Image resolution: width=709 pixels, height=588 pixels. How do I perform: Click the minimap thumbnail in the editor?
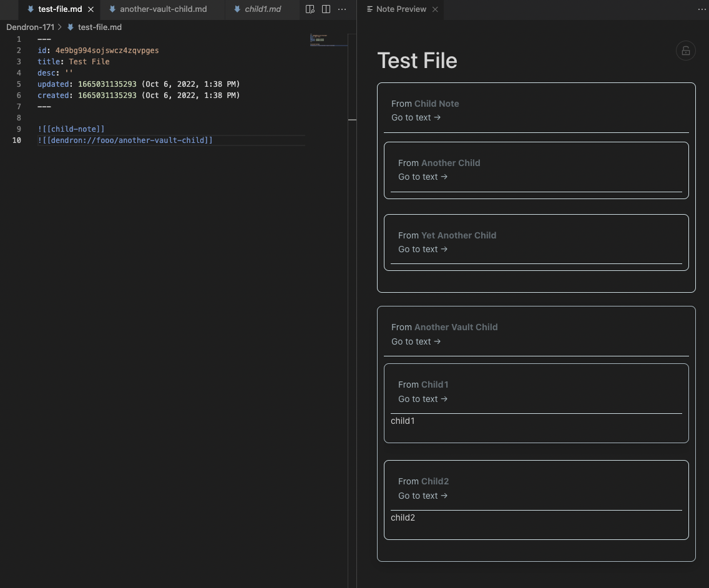329,39
